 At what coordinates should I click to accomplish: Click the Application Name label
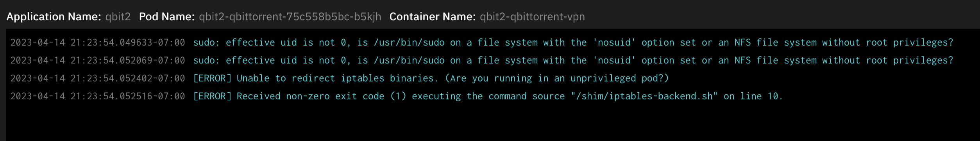54,17
